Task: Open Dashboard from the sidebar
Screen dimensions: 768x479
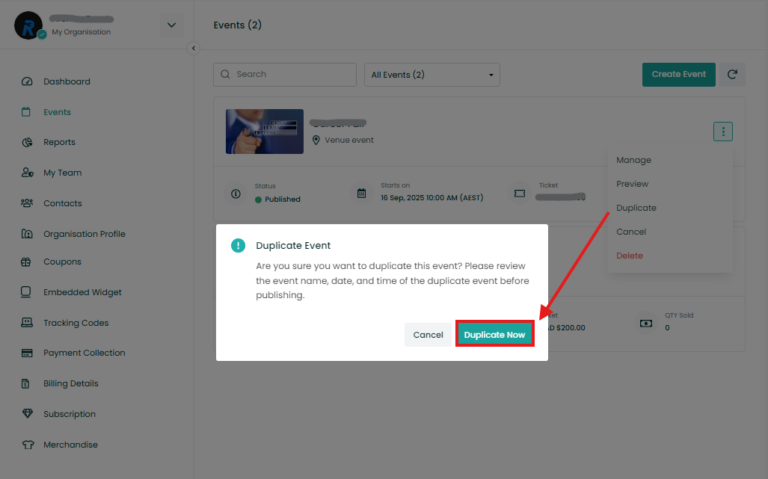Action: (x=67, y=82)
